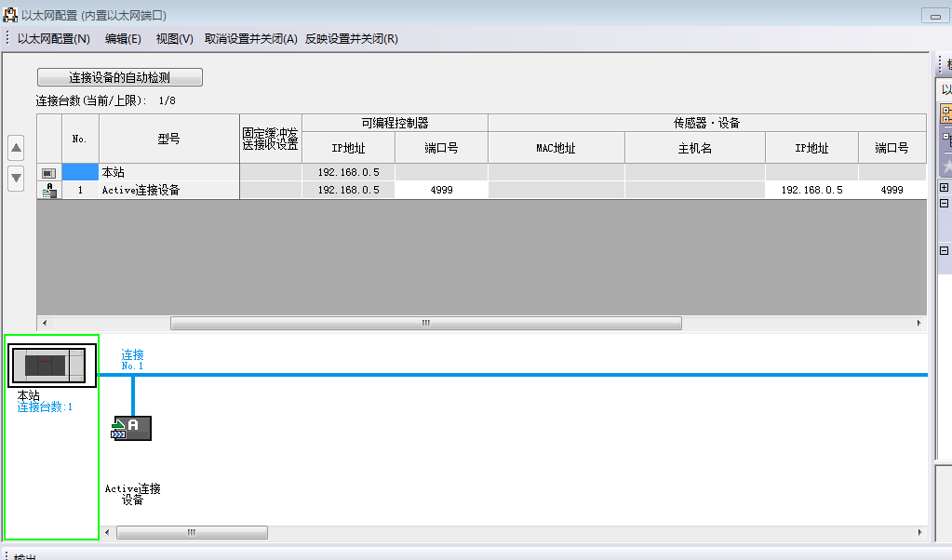Click the 本站 row icon in the table

pos(48,173)
